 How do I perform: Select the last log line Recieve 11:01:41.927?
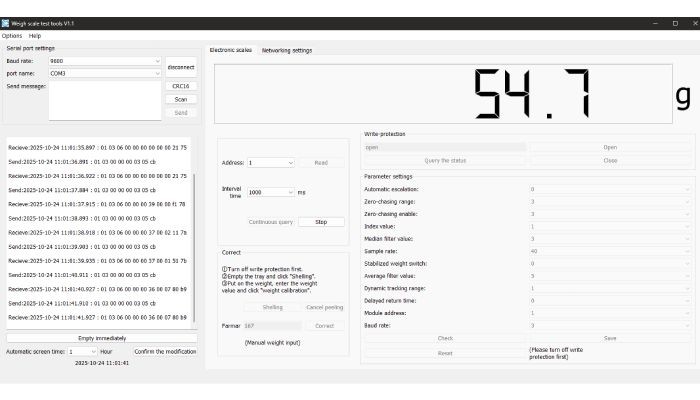[97, 317]
